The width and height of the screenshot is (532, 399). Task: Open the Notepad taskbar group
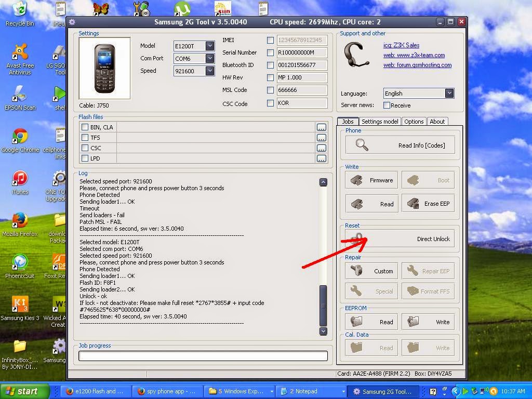pyautogui.click(x=312, y=392)
